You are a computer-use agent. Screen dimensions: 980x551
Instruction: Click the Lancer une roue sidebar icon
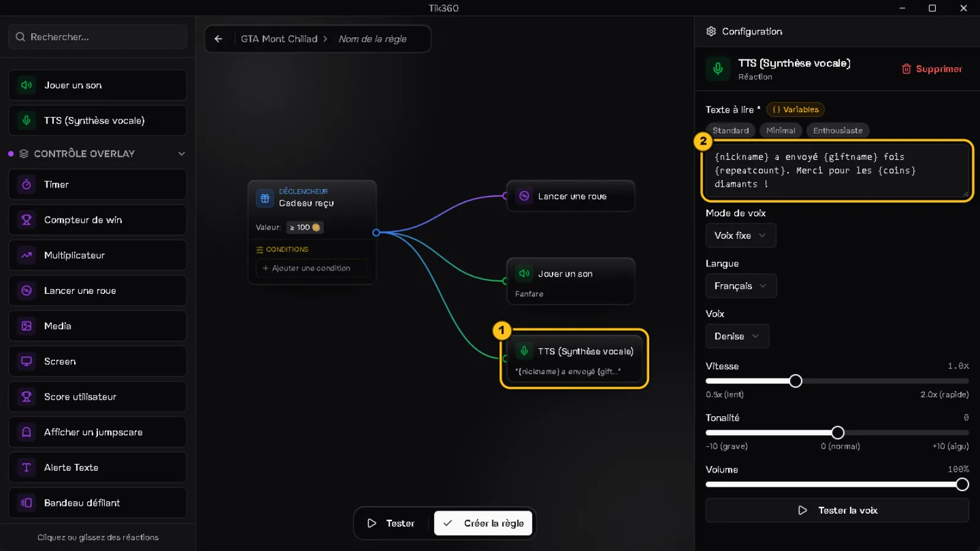click(26, 291)
